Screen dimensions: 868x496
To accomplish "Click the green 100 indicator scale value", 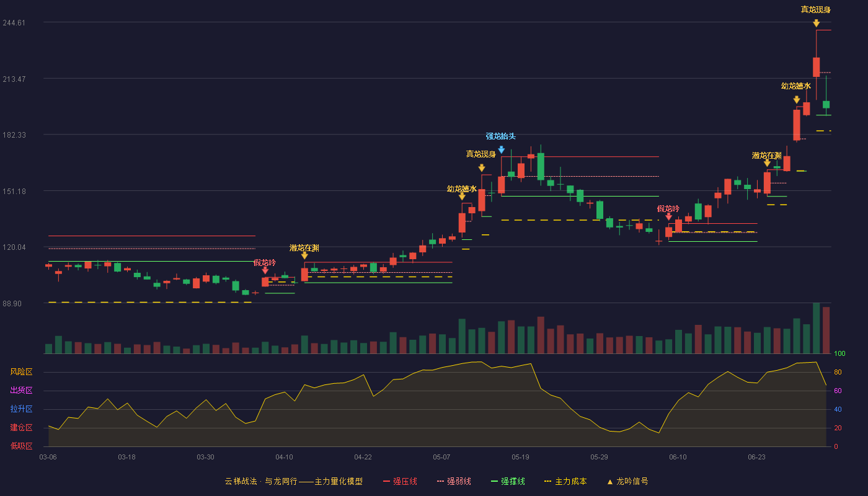I will [x=839, y=354].
